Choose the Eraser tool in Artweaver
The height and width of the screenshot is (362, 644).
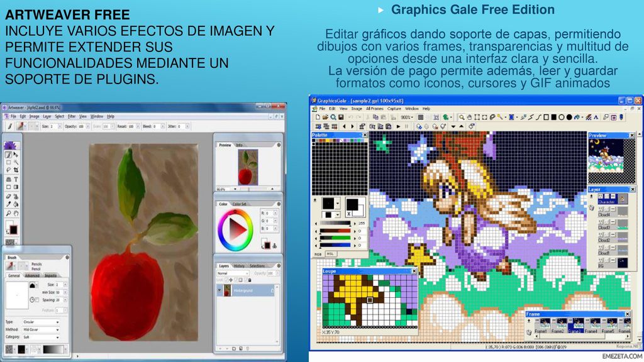(9, 196)
